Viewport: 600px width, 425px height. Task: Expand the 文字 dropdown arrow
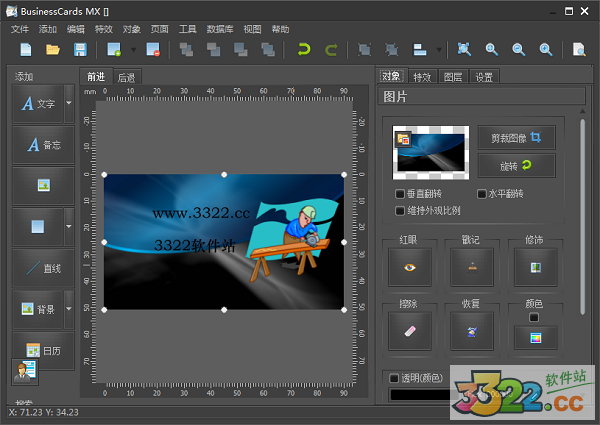click(x=69, y=103)
